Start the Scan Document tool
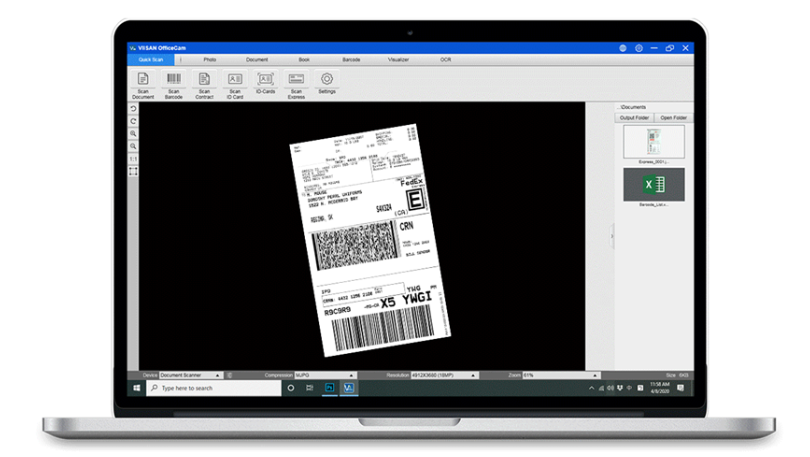This screenshot has height=457, width=810. [x=143, y=85]
